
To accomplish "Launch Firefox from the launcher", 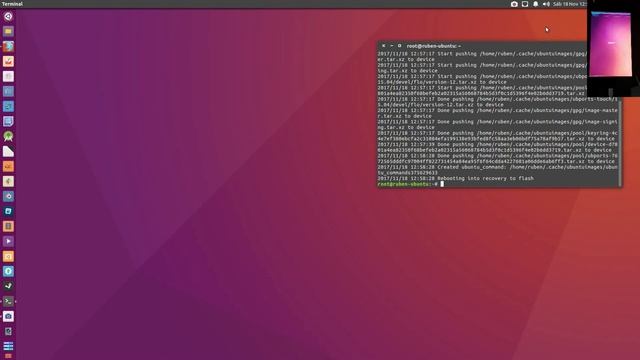I will (x=8, y=47).
